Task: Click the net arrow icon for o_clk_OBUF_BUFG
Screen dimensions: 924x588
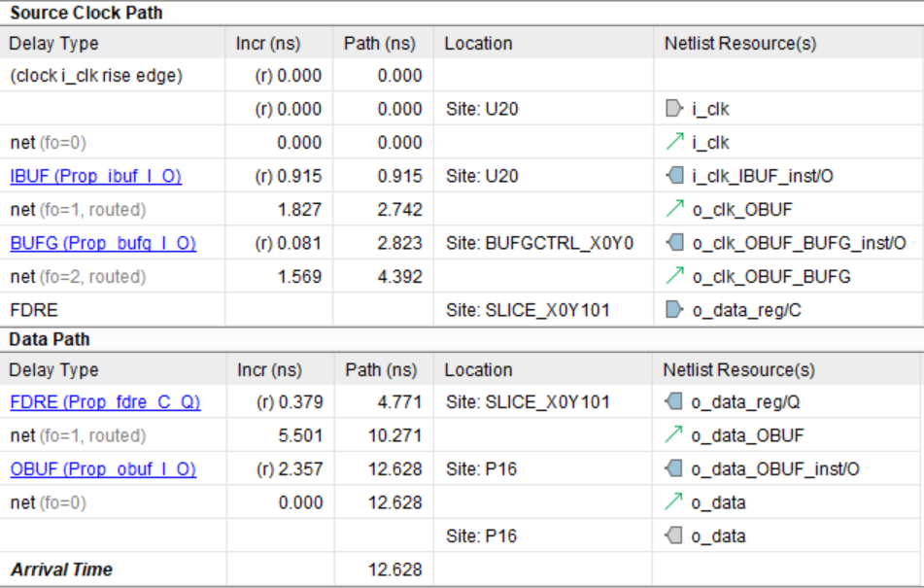Action: (674, 277)
